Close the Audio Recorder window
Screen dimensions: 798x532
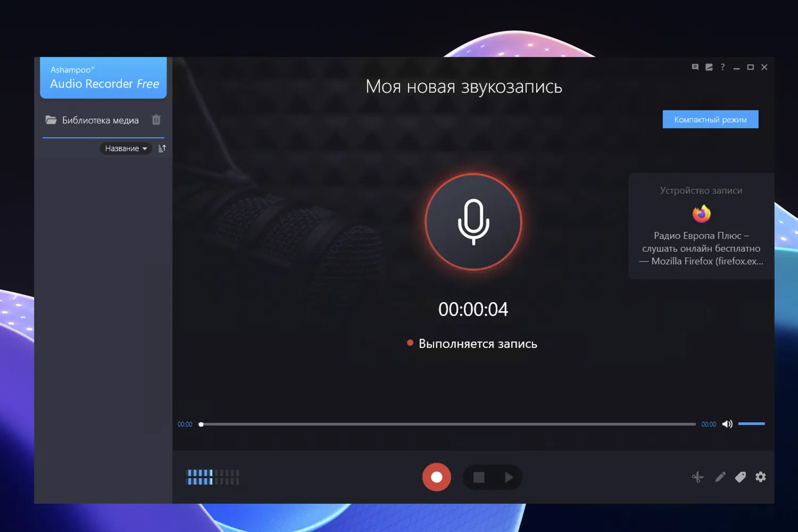click(764, 67)
